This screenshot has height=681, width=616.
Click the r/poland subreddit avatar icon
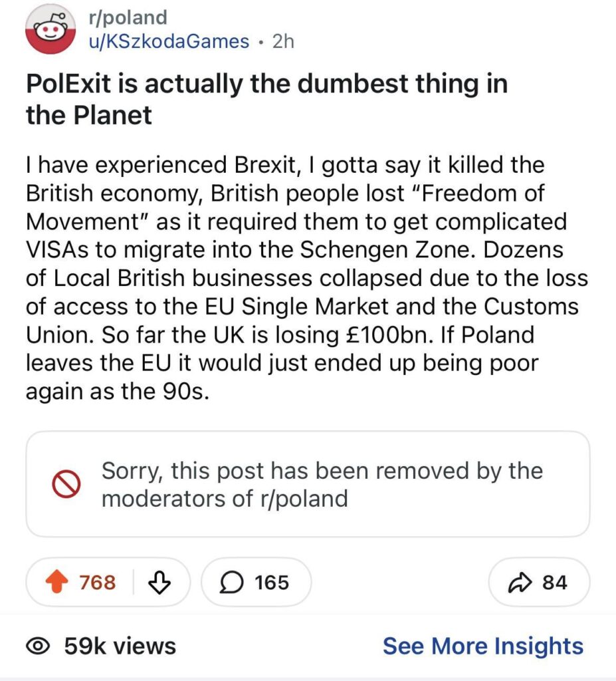[x=50, y=28]
